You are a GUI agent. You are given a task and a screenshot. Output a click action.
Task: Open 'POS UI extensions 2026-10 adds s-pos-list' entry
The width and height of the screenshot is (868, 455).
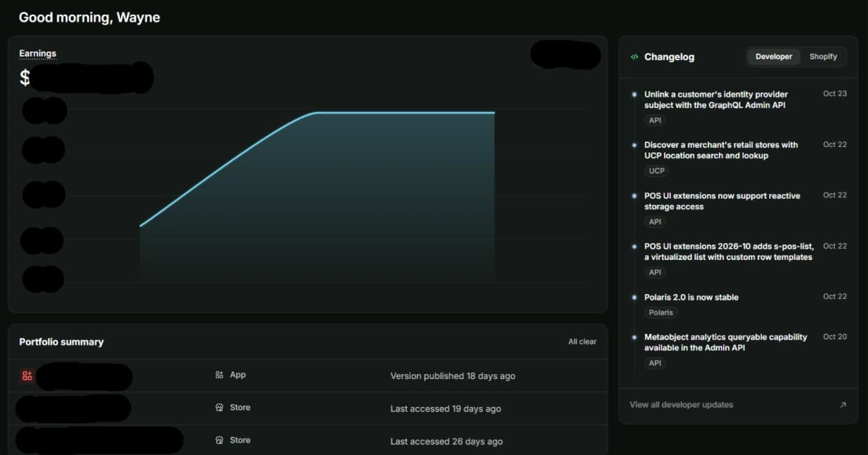(x=729, y=252)
